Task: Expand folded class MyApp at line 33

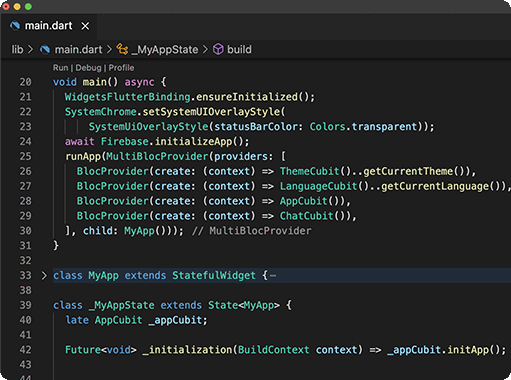Action: click(44, 276)
